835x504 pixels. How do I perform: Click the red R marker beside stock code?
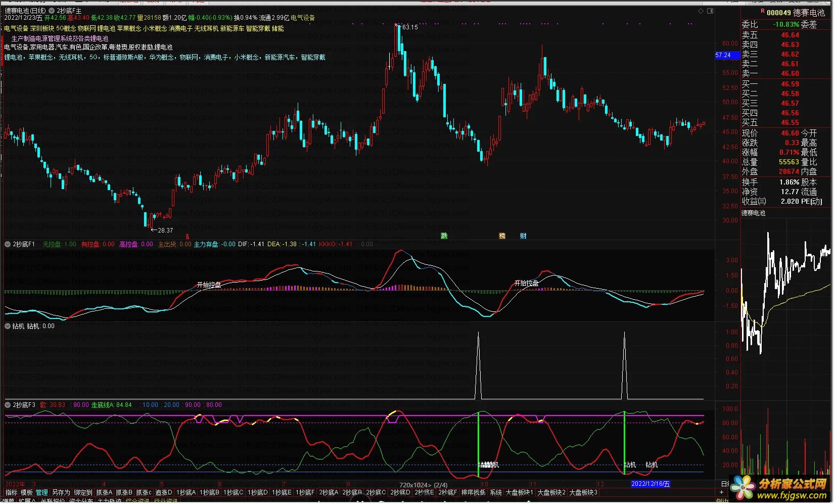(x=763, y=11)
